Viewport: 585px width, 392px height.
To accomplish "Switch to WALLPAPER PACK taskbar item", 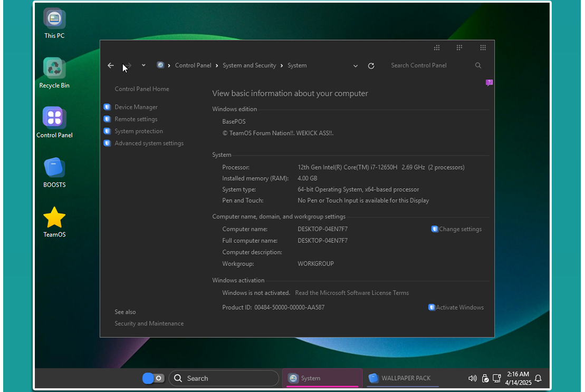I will [402, 378].
